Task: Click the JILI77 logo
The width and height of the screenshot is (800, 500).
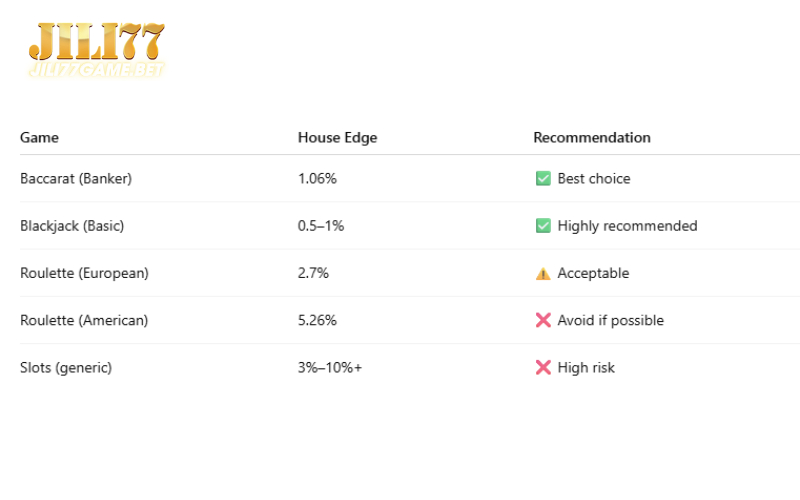Action: click(97, 49)
